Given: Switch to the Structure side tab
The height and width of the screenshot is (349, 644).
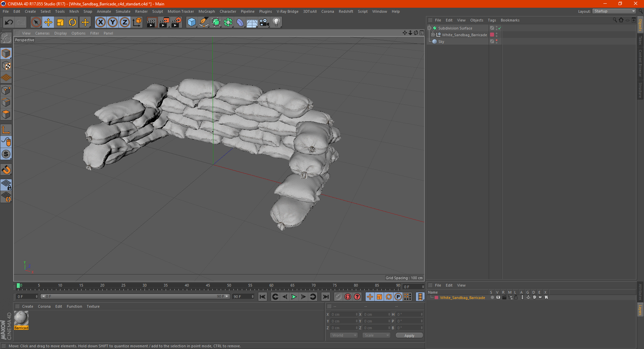Looking at the screenshot, I should click(x=640, y=90).
